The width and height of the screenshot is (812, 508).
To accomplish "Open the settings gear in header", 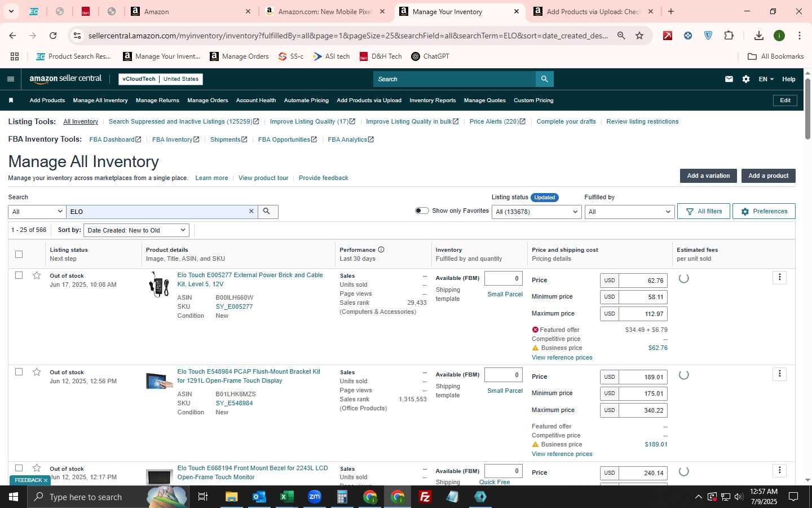I will click(x=746, y=79).
